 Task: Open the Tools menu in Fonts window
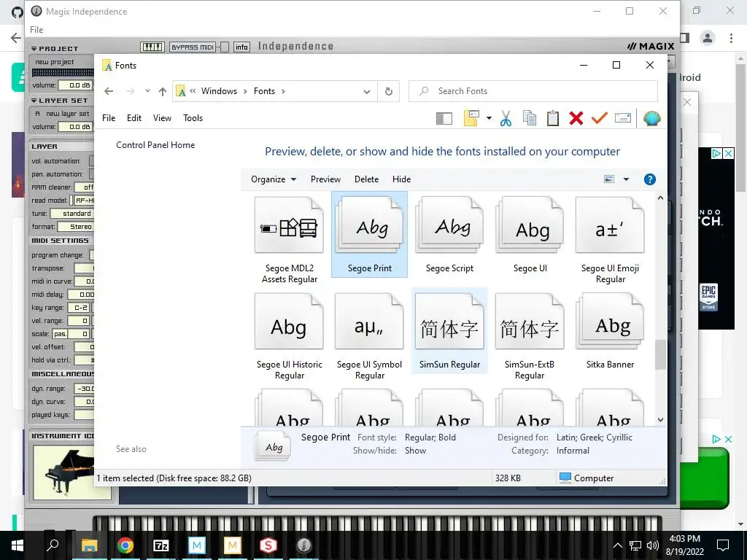pos(193,118)
